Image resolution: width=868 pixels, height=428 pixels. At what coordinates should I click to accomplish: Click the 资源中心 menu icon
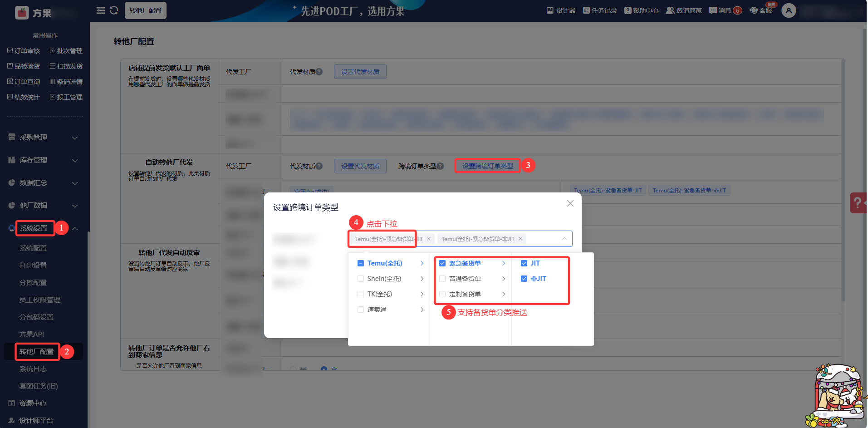coord(12,403)
